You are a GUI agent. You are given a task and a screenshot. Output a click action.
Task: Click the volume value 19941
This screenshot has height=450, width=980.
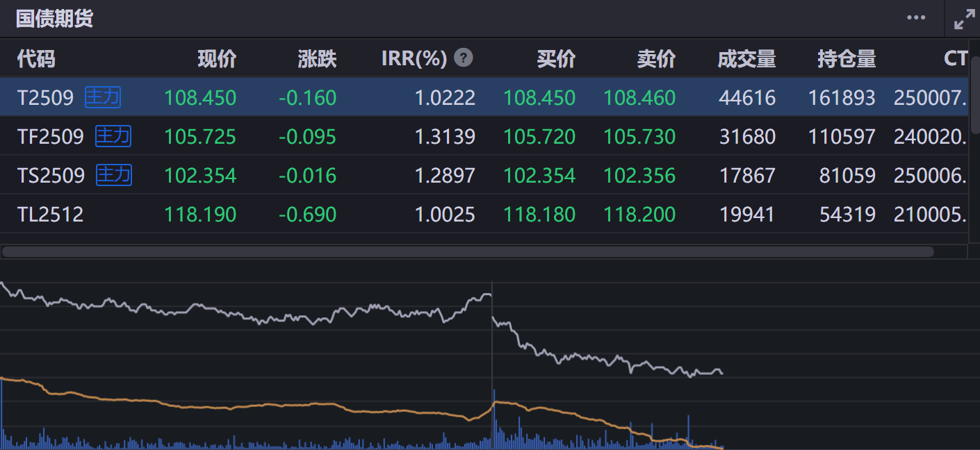[747, 215]
